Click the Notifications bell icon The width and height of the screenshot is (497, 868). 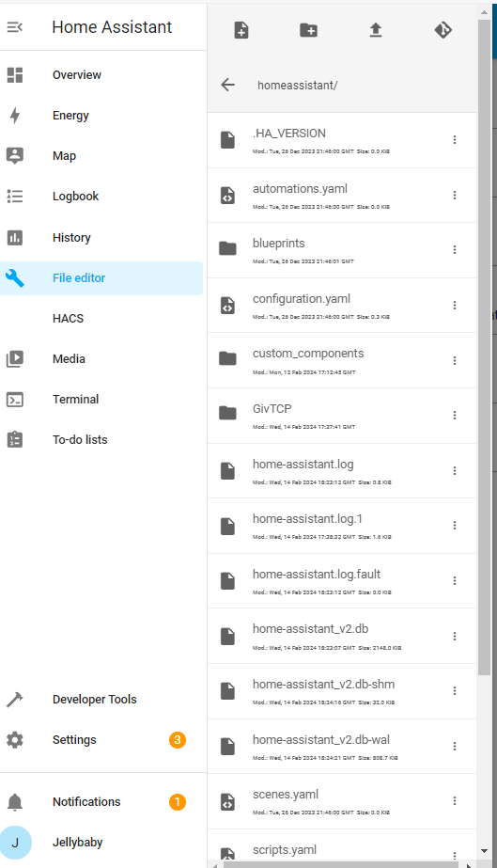[x=15, y=801]
